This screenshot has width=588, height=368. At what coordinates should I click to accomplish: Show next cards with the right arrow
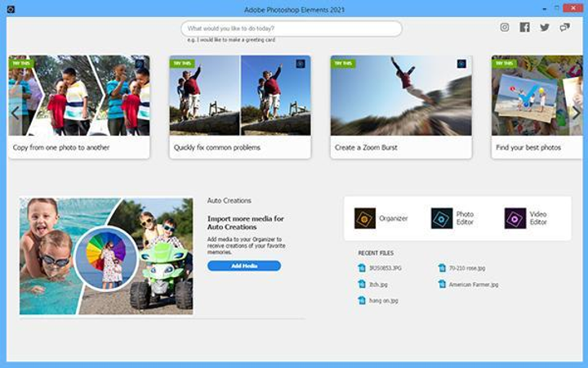coord(577,113)
